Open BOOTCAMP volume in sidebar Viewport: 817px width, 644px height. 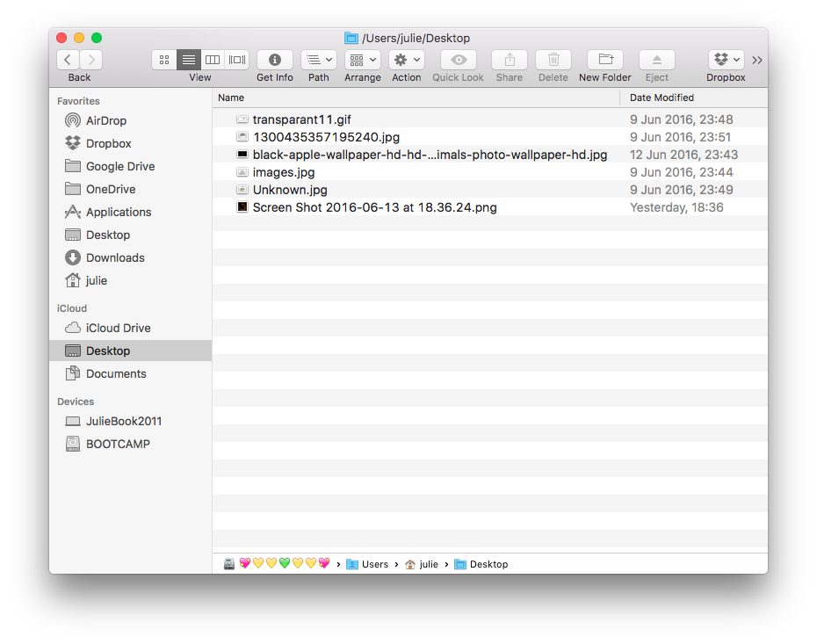click(130, 444)
